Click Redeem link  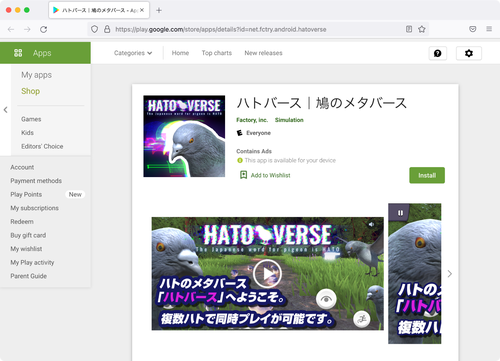(22, 222)
